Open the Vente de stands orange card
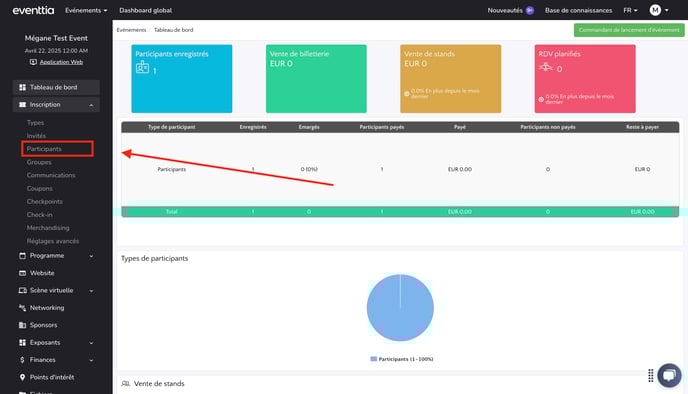The height and width of the screenshot is (394, 688). [x=450, y=79]
